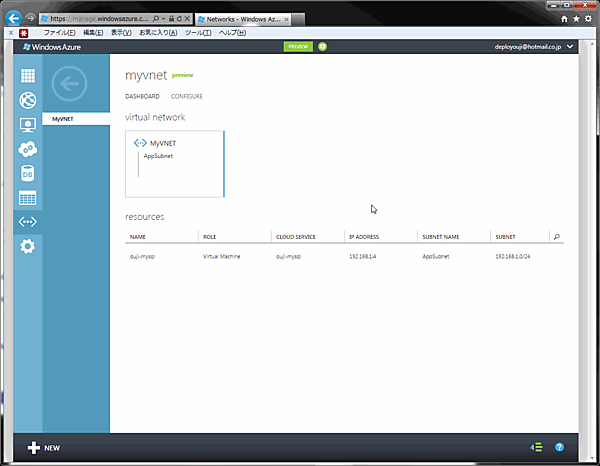Click the NEW button
Viewport: 600px width, 466px height.
(x=44, y=448)
